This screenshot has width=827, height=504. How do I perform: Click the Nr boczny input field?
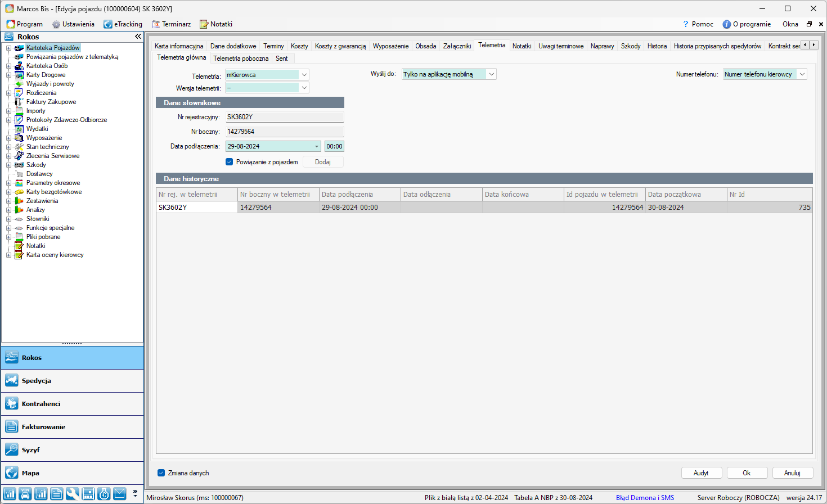click(x=285, y=132)
